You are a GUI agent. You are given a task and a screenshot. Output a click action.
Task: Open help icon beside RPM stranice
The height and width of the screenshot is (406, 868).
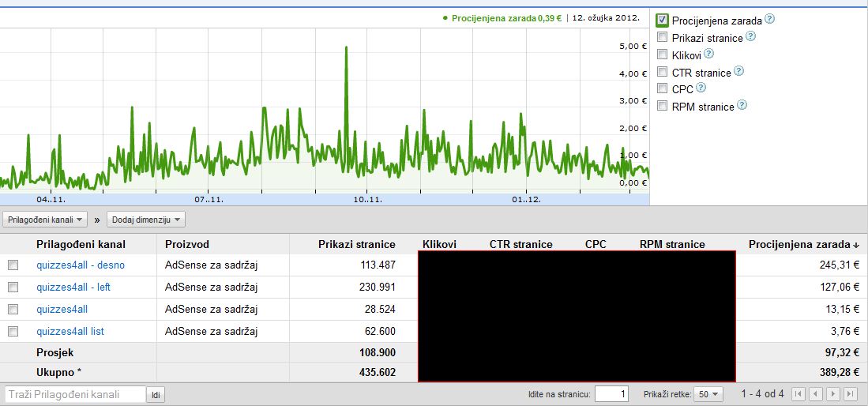click(x=742, y=105)
